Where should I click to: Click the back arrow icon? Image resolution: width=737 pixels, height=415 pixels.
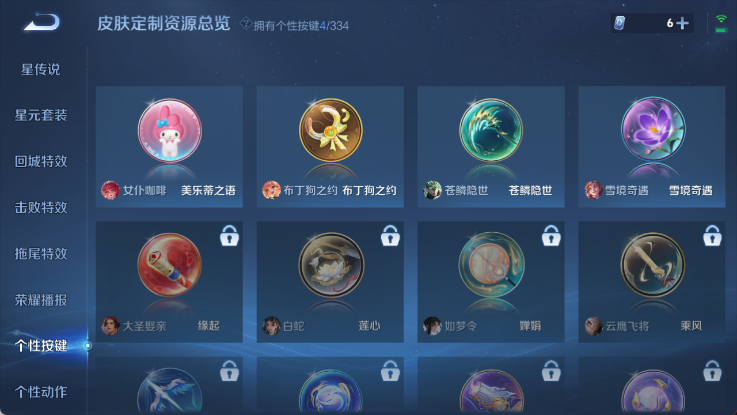tap(42, 22)
